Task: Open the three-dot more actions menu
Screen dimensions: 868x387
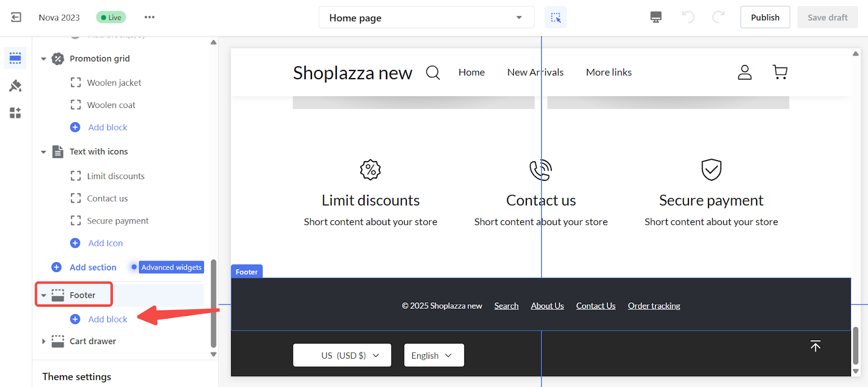Action: point(150,17)
